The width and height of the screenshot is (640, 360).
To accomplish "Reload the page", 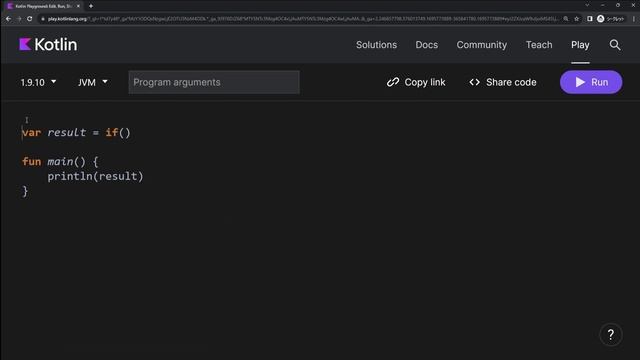I will pyautogui.click(x=29, y=19).
